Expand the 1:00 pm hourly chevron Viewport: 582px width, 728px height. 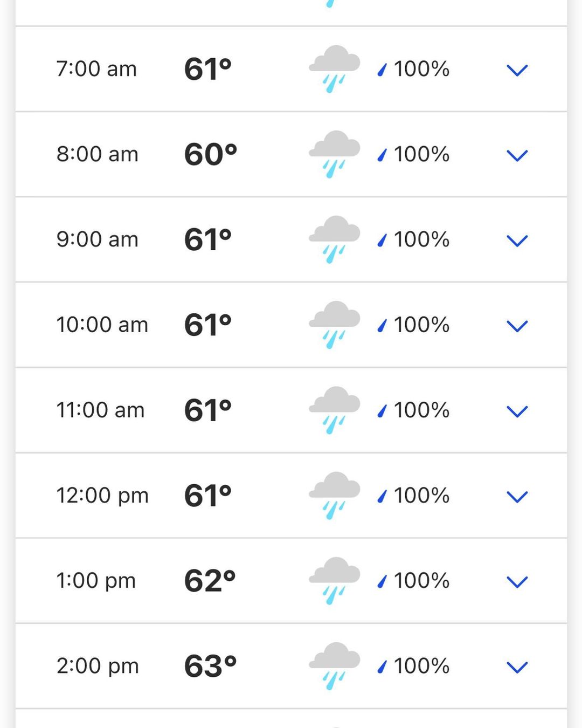click(x=517, y=582)
